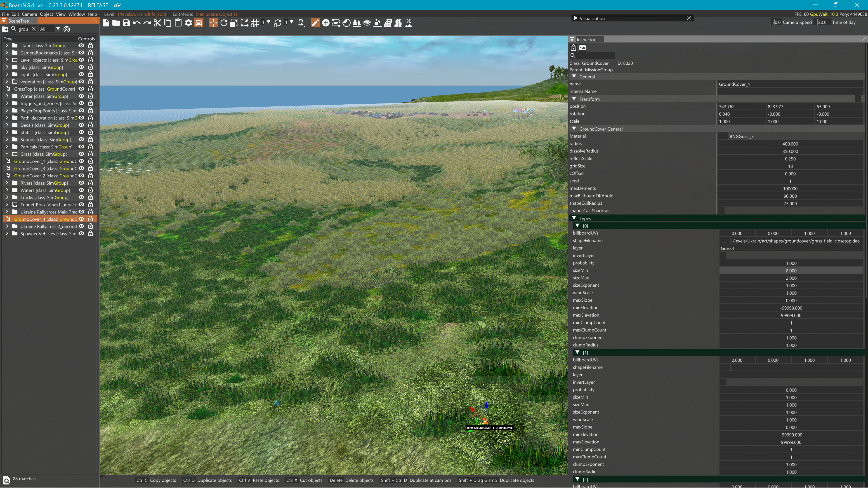
Task: Collapse the Grass SimGroup
Action: [7, 154]
